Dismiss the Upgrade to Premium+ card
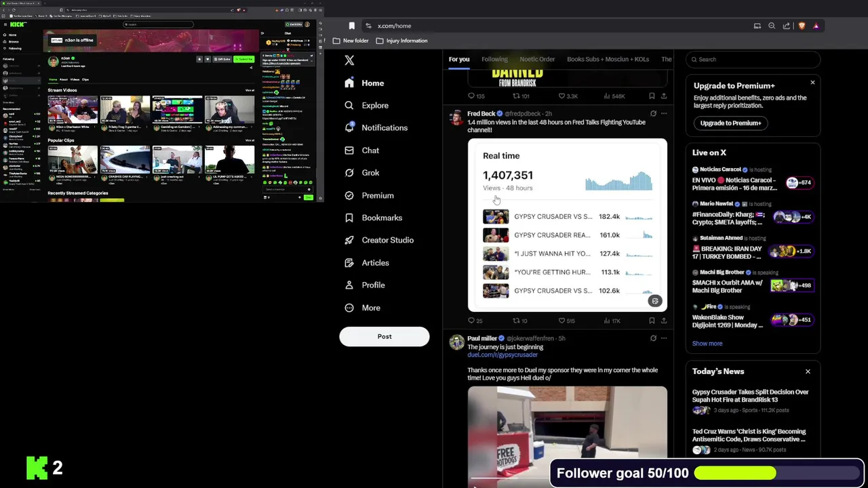This screenshot has width=868, height=488. (x=812, y=83)
